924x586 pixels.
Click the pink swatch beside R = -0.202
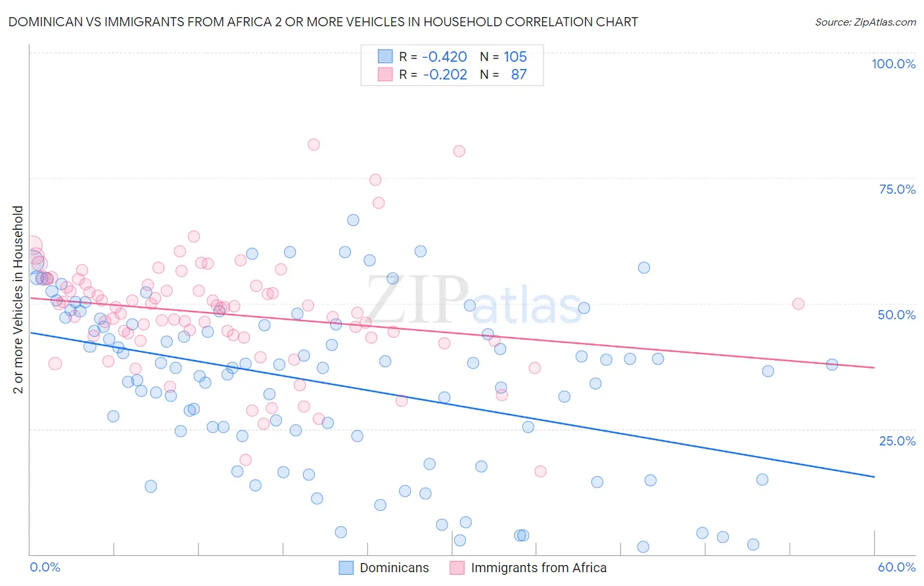point(385,74)
